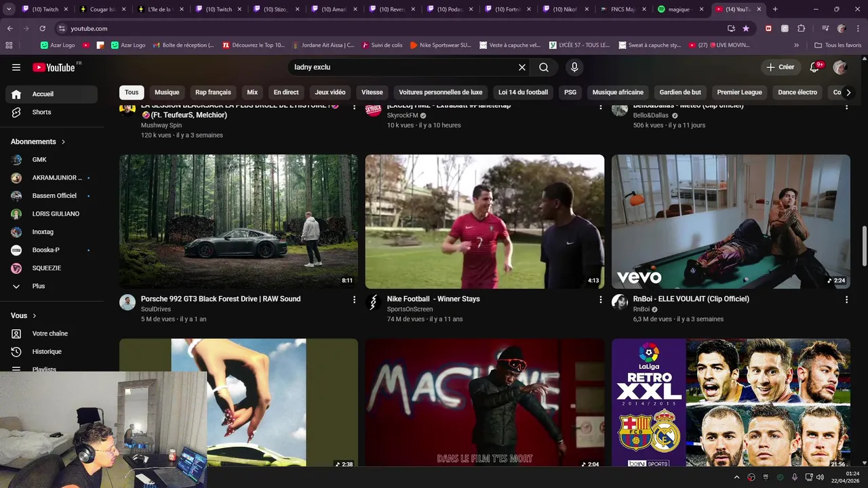The width and height of the screenshot is (868, 488).
Task: Open Booska-P subscription channel
Action: [x=52, y=250]
